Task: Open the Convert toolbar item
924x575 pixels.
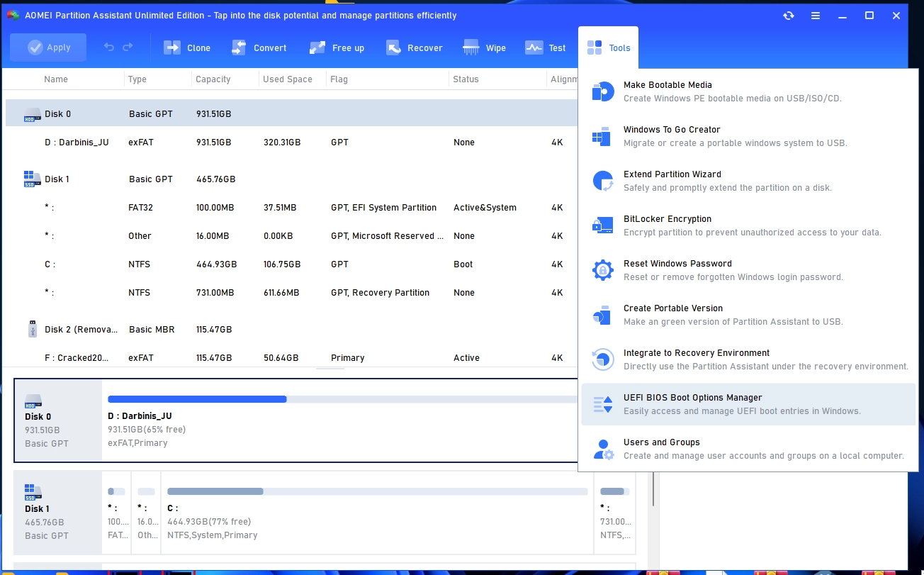Action: click(x=259, y=48)
